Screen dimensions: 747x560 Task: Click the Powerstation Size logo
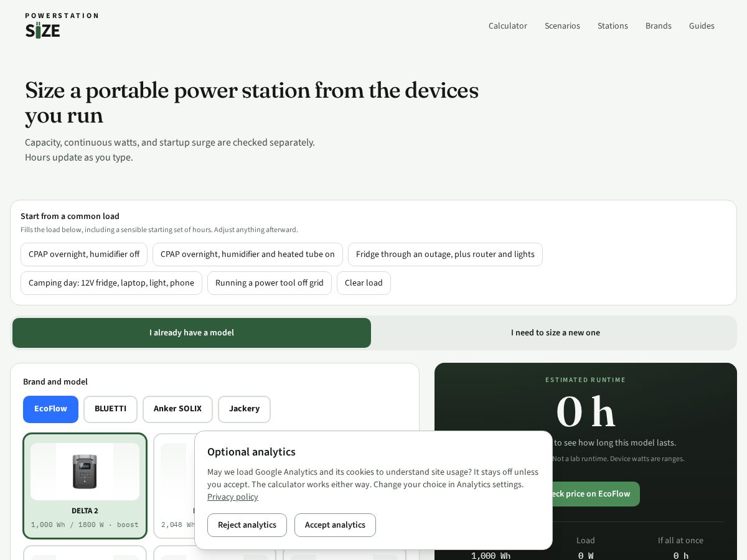[61, 26]
